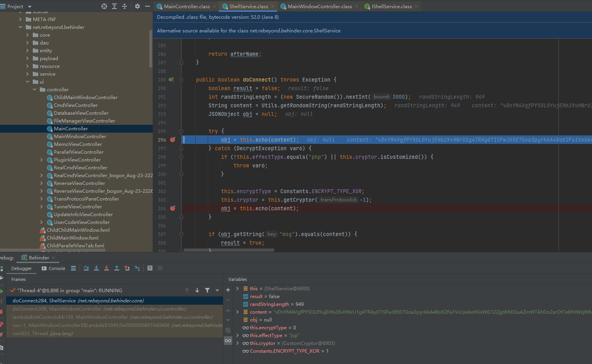
Task: Switch to the MainWindowController.class tab
Action: [319, 6]
